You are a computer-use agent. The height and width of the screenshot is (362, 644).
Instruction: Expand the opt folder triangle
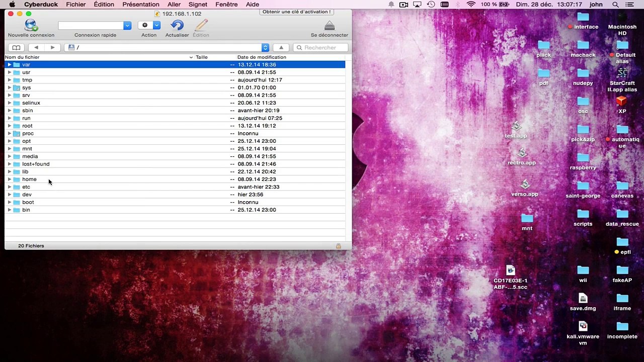(x=10, y=141)
